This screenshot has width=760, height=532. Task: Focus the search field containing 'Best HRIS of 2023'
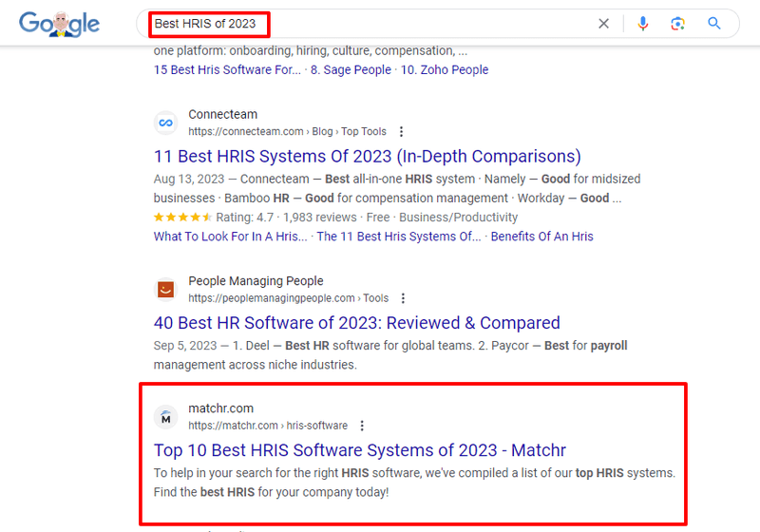point(369,23)
